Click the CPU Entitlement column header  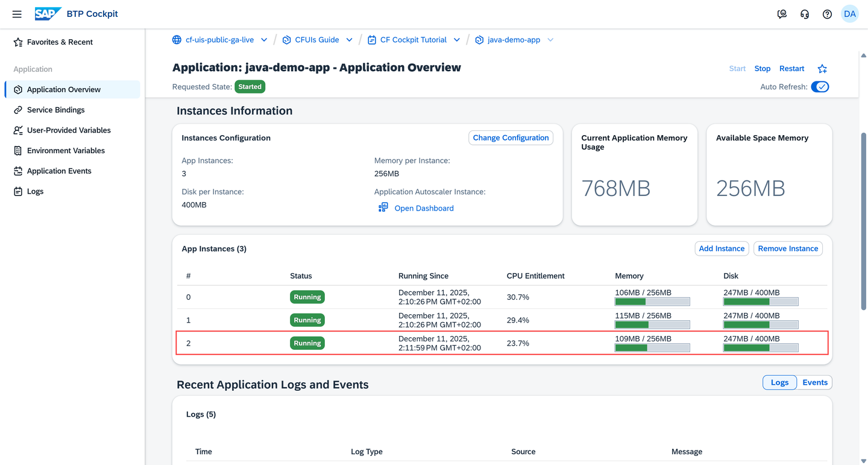click(x=535, y=276)
